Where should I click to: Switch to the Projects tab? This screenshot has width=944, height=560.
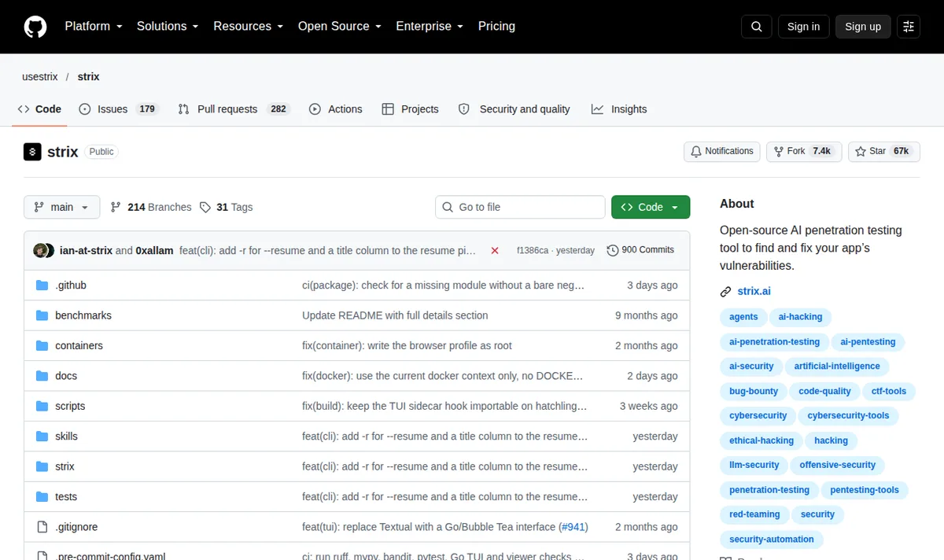pyautogui.click(x=410, y=109)
